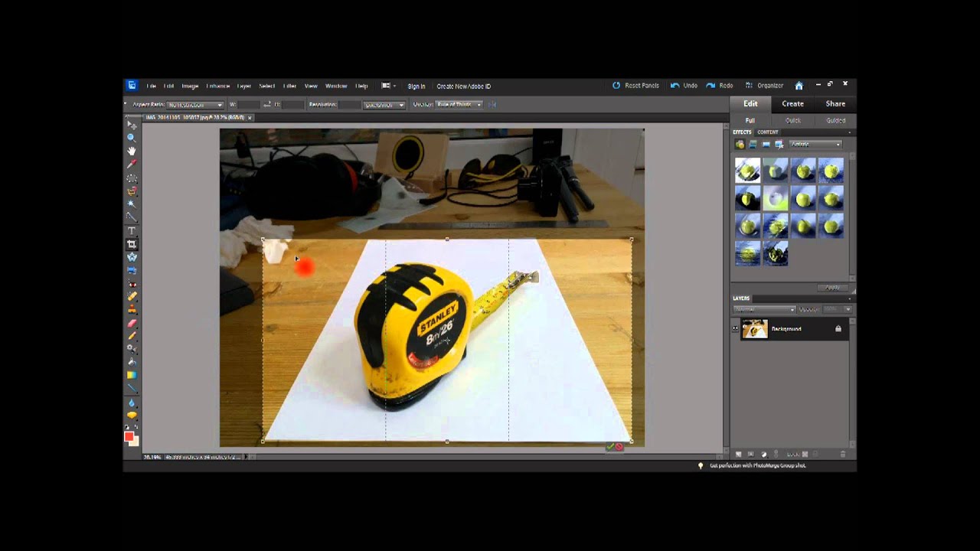Open the layer blend mode dropdown
This screenshot has height=551, width=980.
[764, 309]
